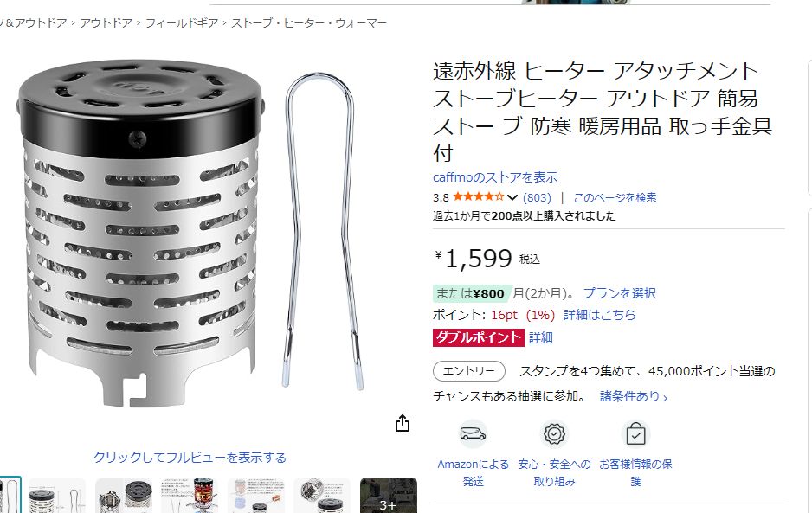The height and width of the screenshot is (513, 812).
Task: Click the Amazon delivery truck icon
Action: (x=473, y=433)
